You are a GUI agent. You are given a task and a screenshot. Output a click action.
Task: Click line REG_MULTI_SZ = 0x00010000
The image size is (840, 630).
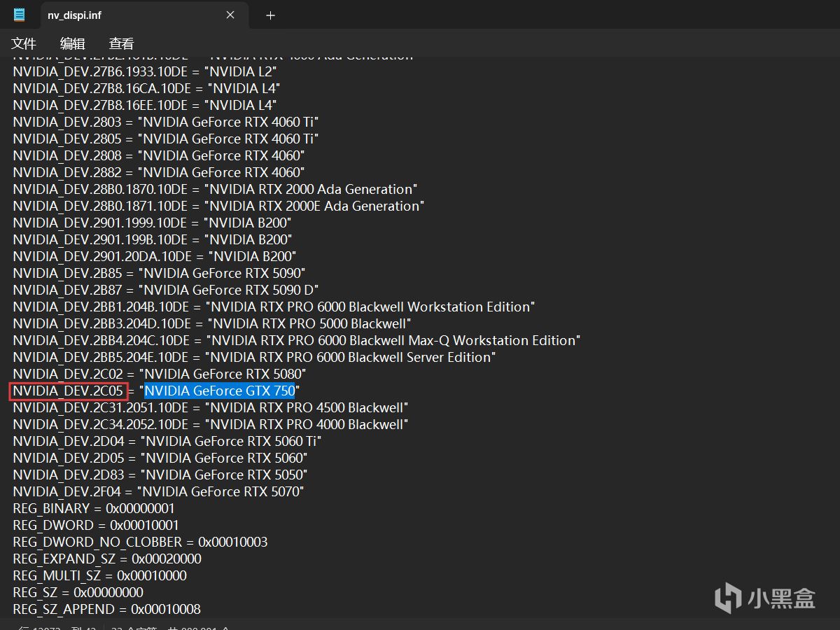99,575
